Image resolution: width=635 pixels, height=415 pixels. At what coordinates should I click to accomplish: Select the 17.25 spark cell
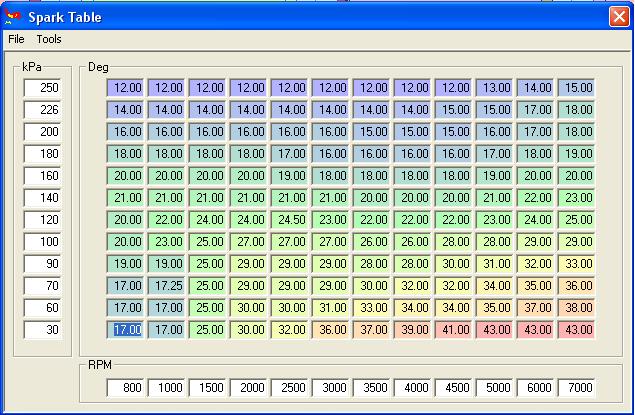[x=166, y=286]
